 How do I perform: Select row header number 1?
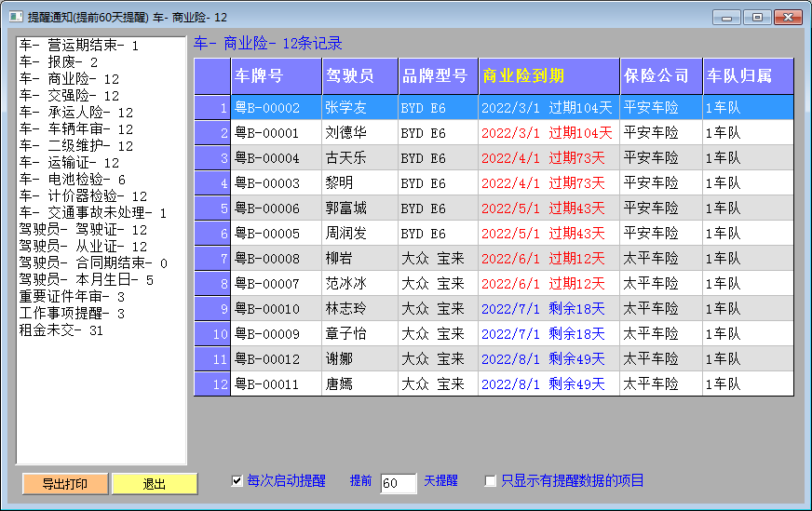pos(212,108)
